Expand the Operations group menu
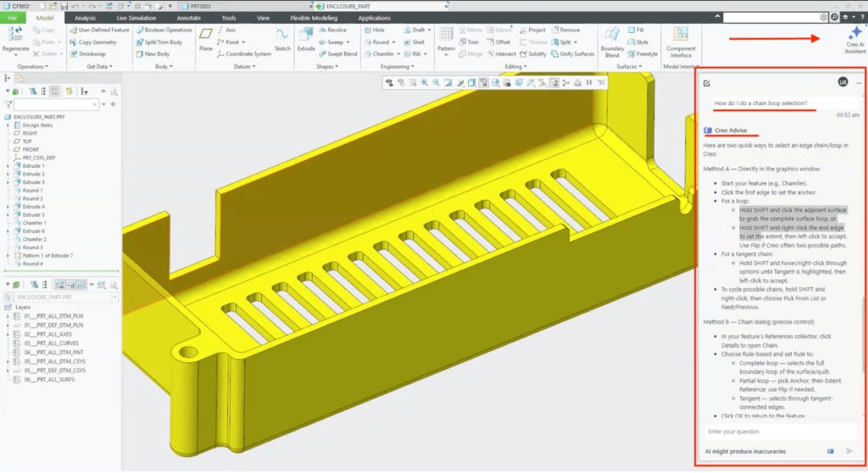This screenshot has height=473, width=868. click(33, 66)
